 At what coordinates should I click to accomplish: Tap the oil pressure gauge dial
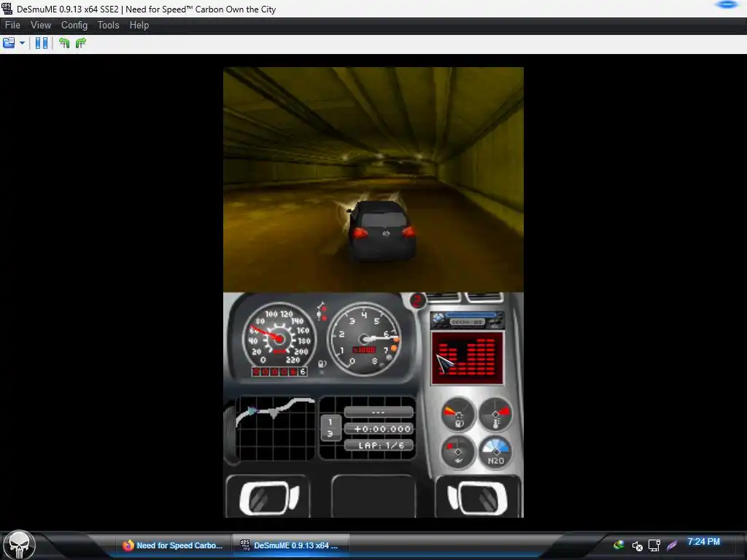pyautogui.click(x=458, y=452)
